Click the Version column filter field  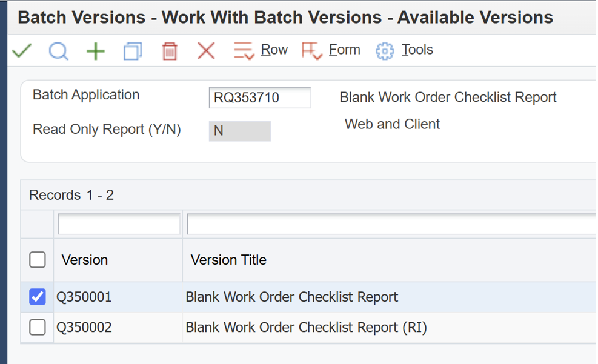[x=119, y=224]
